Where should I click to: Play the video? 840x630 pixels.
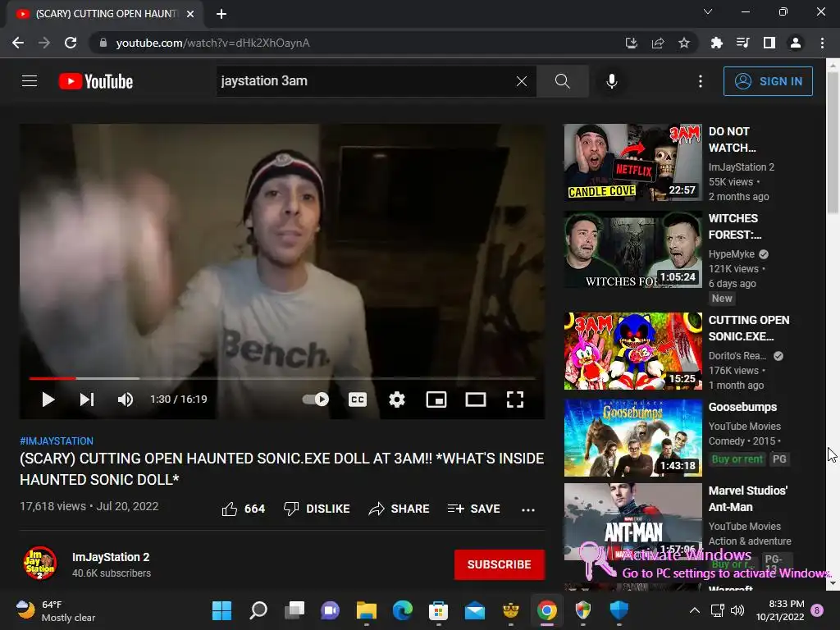(48, 399)
